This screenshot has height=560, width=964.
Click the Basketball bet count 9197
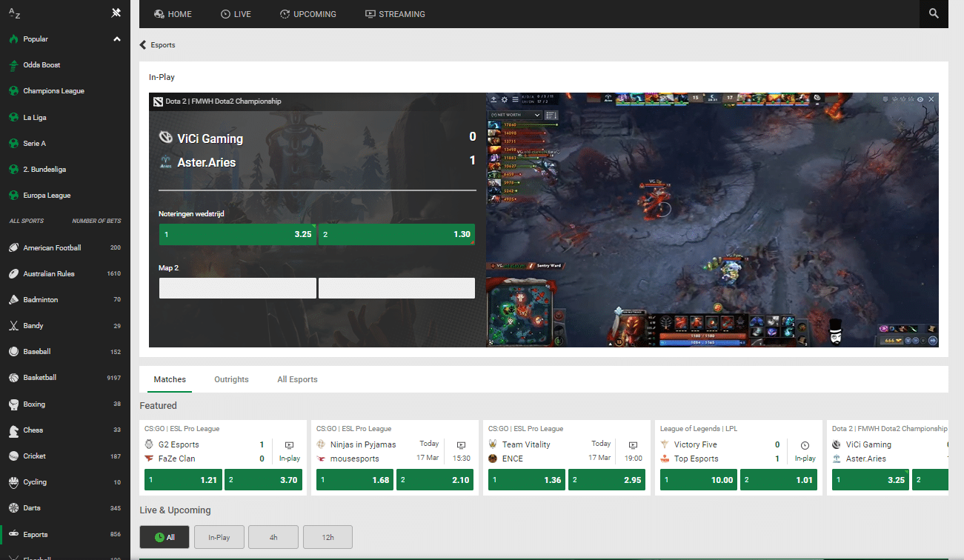pyautogui.click(x=113, y=378)
